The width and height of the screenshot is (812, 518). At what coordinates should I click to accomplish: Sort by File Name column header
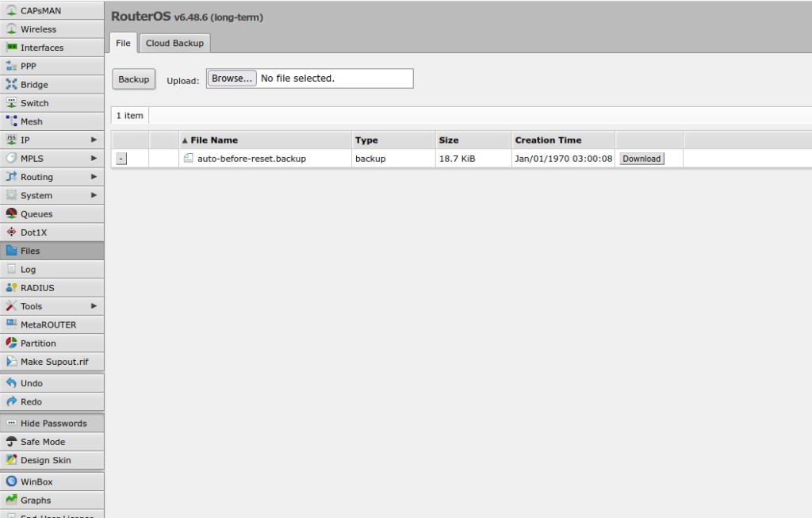(265, 140)
